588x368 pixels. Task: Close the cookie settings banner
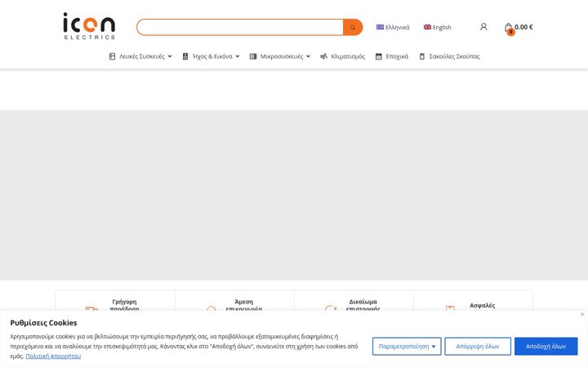(x=582, y=314)
